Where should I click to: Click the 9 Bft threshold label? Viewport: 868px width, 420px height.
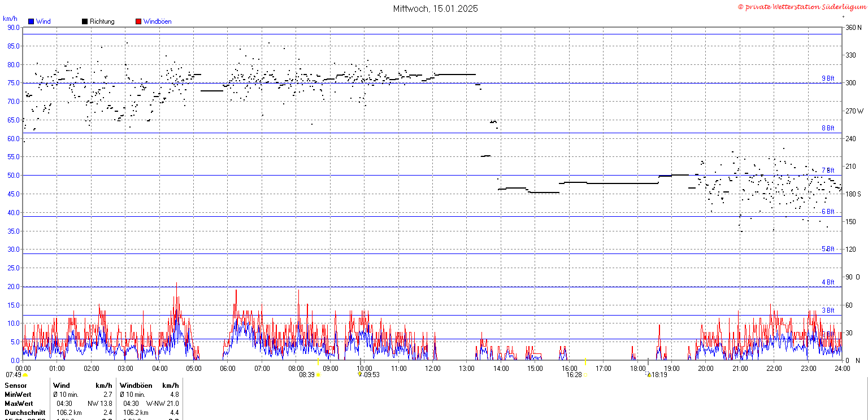[x=827, y=78]
